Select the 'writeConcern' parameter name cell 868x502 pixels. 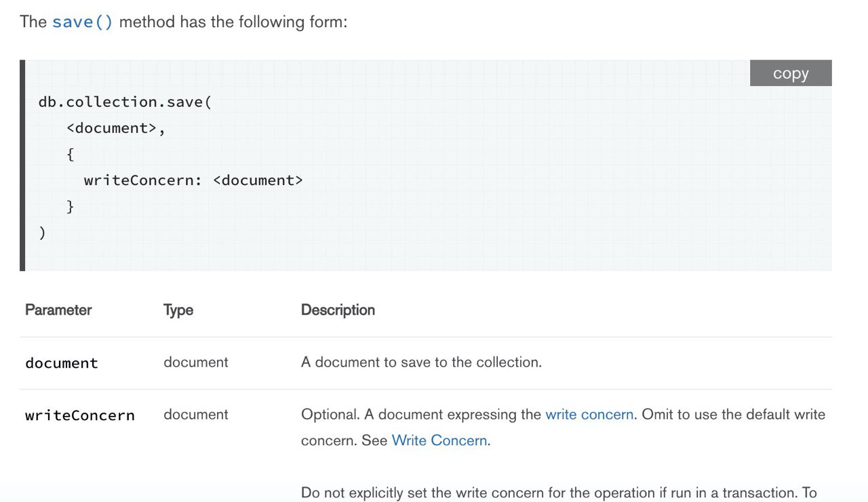click(x=80, y=415)
